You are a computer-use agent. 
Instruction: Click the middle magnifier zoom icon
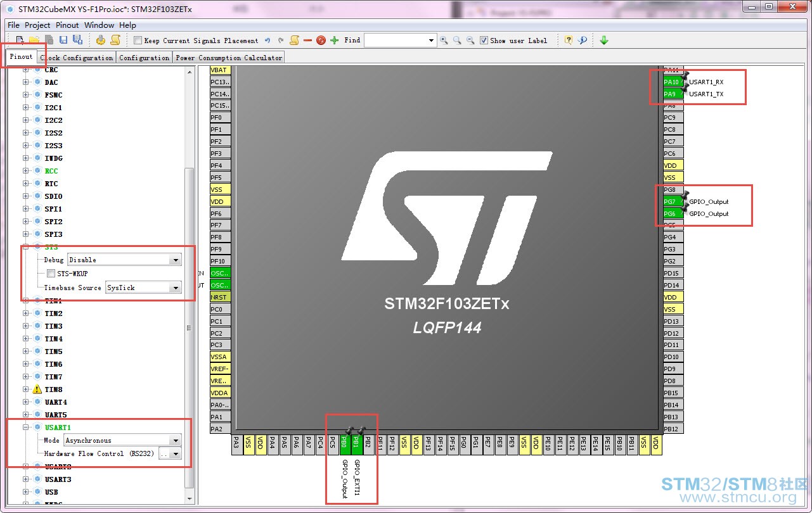tap(457, 41)
